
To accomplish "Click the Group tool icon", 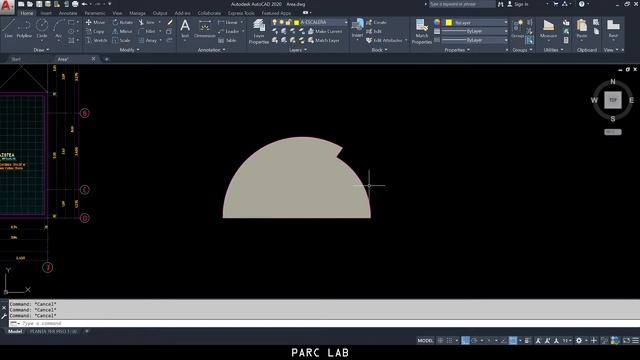I will 517,29.
